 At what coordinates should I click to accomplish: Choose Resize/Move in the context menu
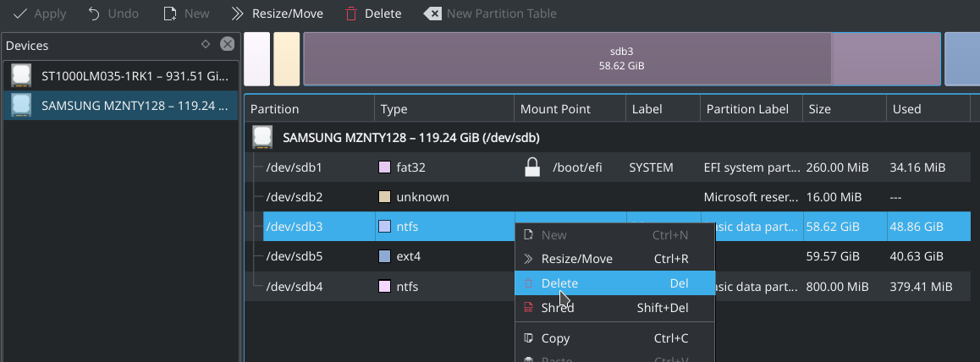[x=614, y=259]
